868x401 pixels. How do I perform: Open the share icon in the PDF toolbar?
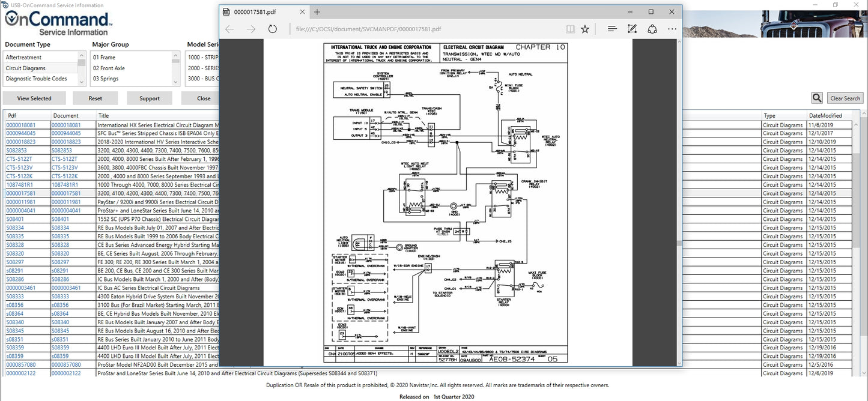(x=652, y=28)
